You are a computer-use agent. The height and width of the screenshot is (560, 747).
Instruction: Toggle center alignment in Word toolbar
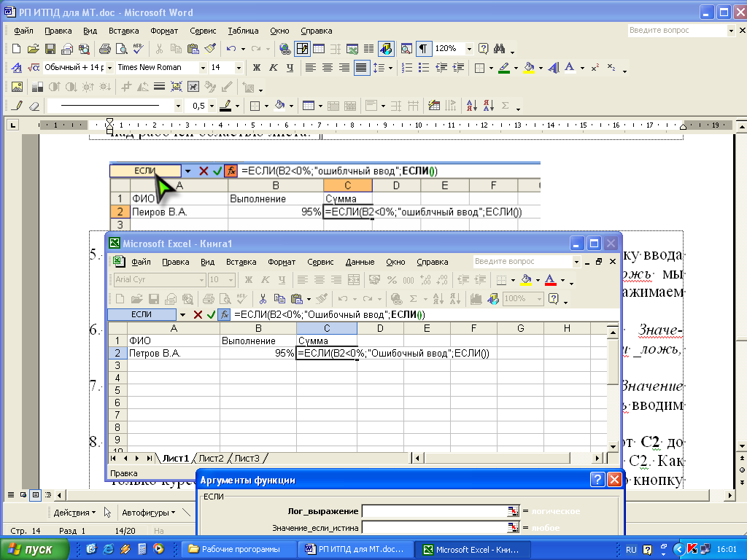(328, 68)
